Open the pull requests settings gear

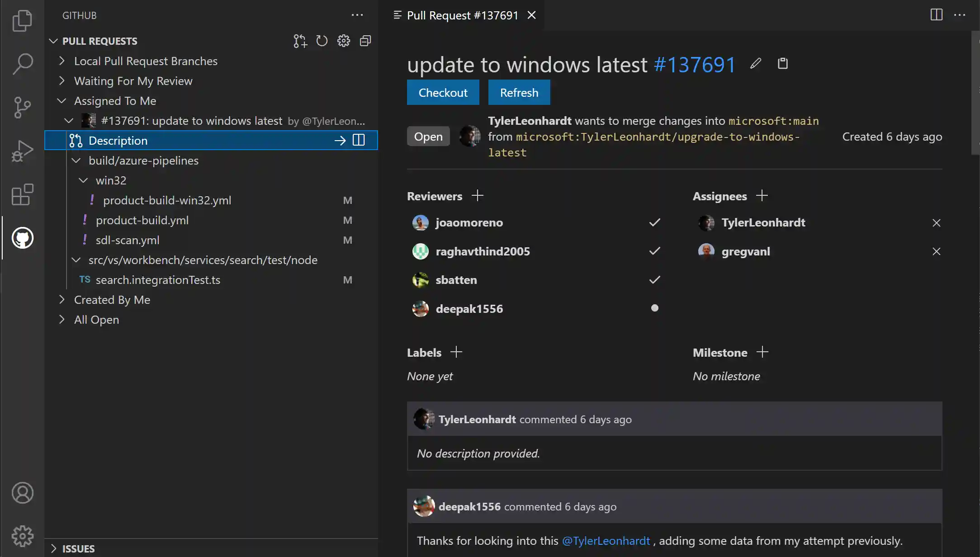click(x=343, y=41)
